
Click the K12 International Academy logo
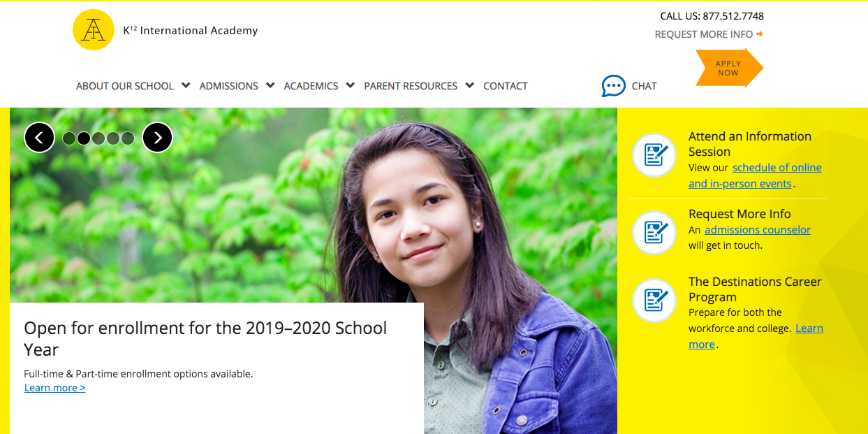pos(94,30)
